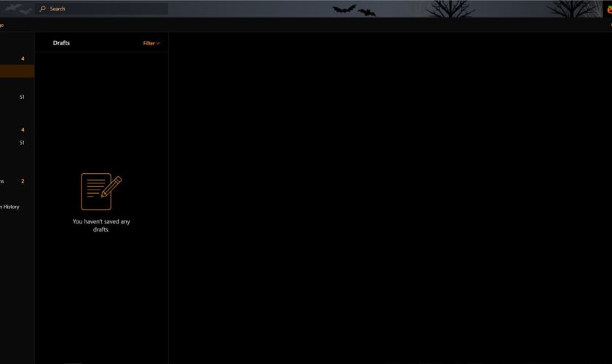Open the Filter dropdown in Drafts
The image size is (612, 364).
coord(152,43)
